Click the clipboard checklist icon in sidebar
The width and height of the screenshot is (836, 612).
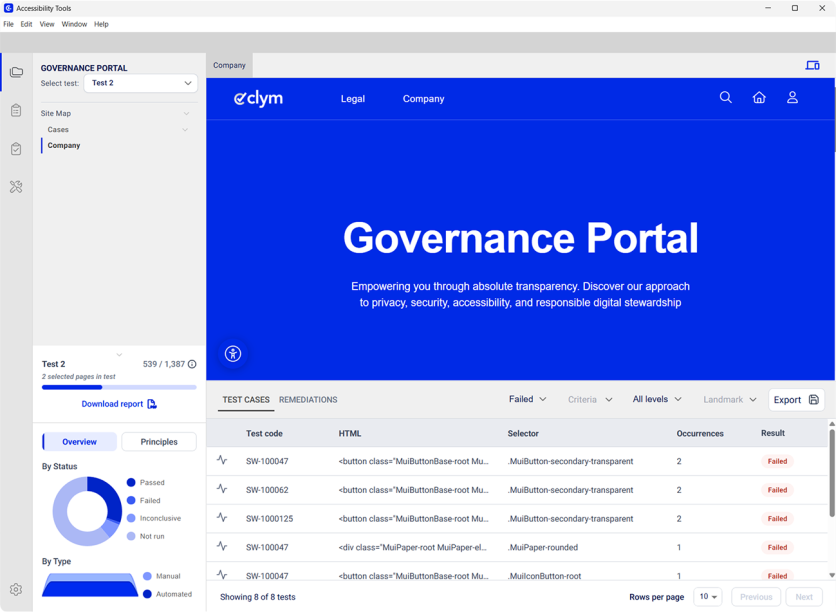[16, 149]
